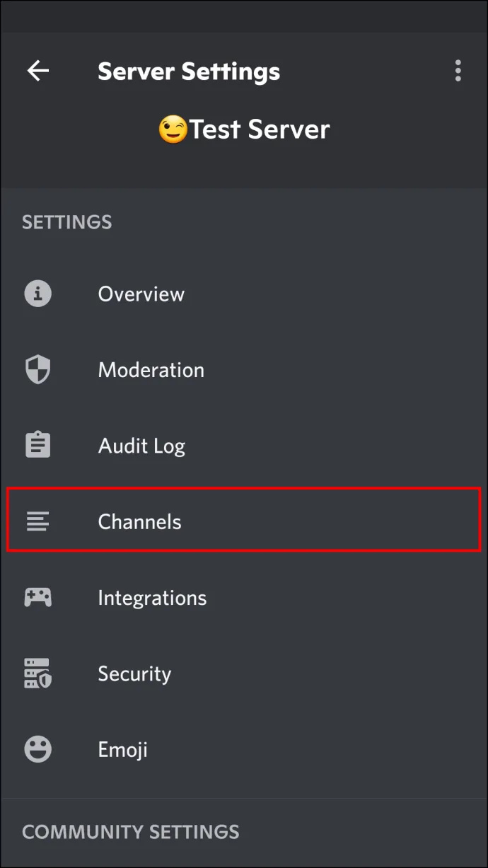The width and height of the screenshot is (488, 868).
Task: Click the Audit Log clipboard icon
Action: pyautogui.click(x=38, y=445)
